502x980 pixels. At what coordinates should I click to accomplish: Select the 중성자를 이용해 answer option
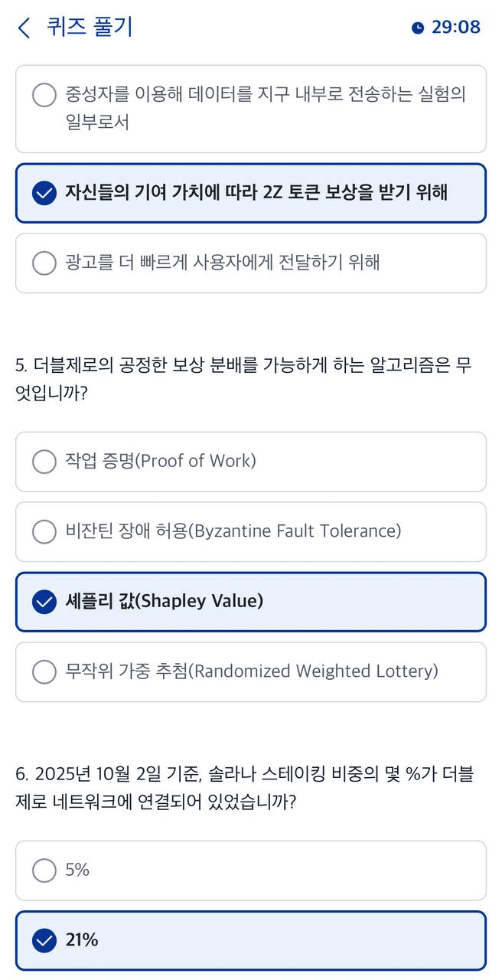(x=251, y=109)
